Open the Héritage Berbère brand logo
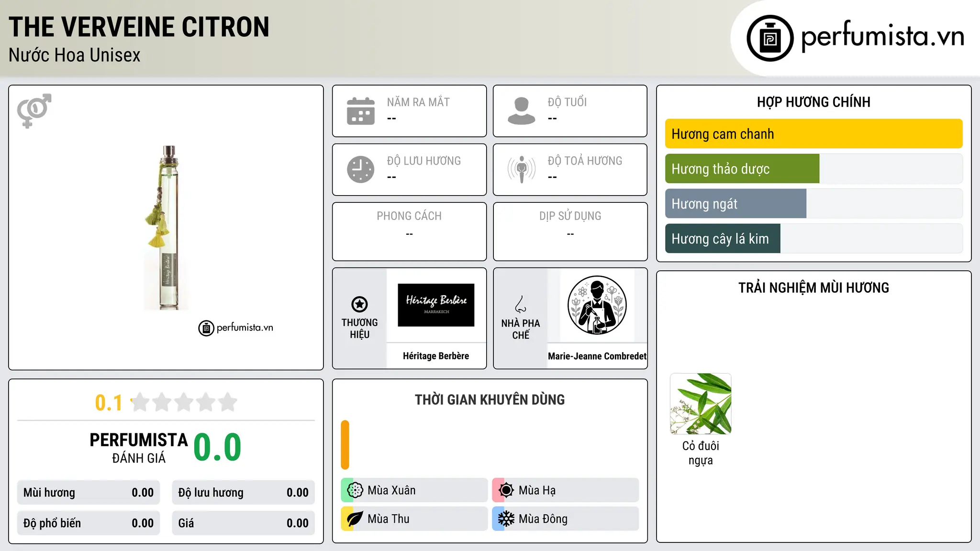Image resolution: width=980 pixels, height=551 pixels. click(x=436, y=305)
